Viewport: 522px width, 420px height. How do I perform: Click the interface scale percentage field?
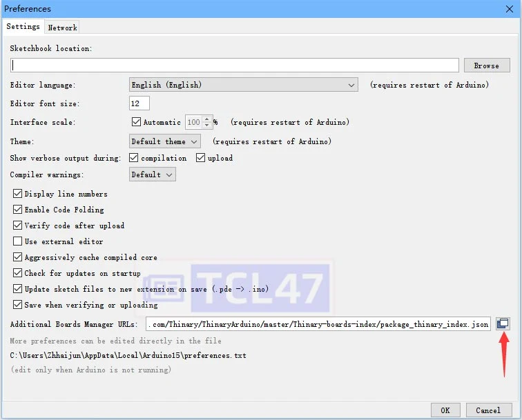[x=194, y=122]
